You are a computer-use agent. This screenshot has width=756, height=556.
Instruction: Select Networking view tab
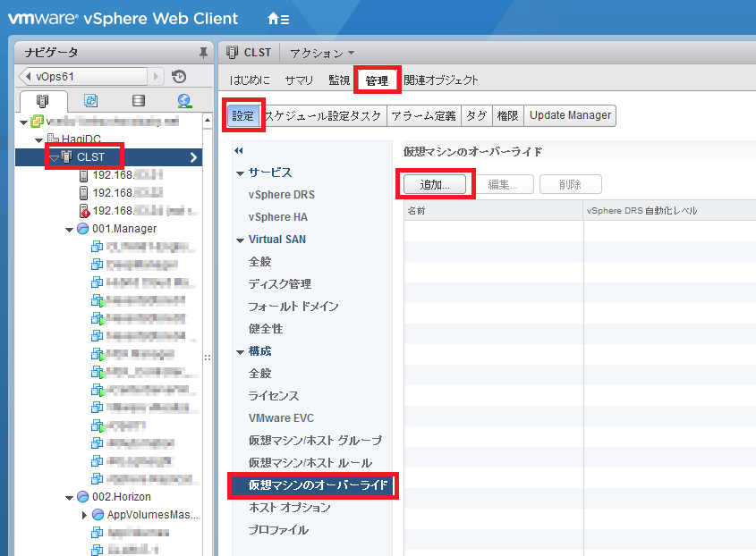184,101
